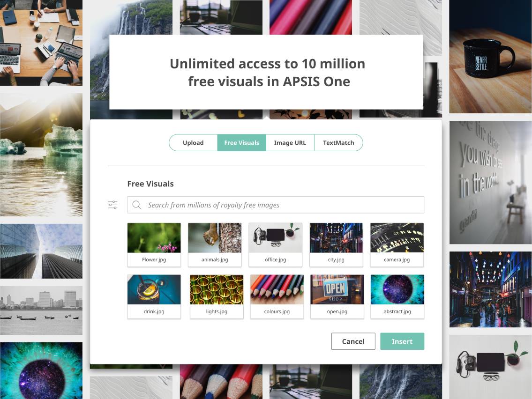This screenshot has height=399, width=532.
Task: Select the Free Visuals tab
Action: [x=241, y=143]
